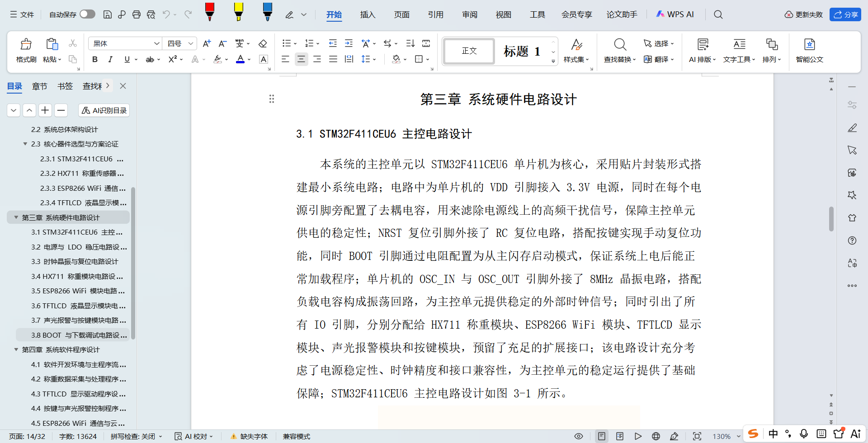The height and width of the screenshot is (443, 868).
Task: Click the paragraph shading bucket icon
Action: (396, 59)
